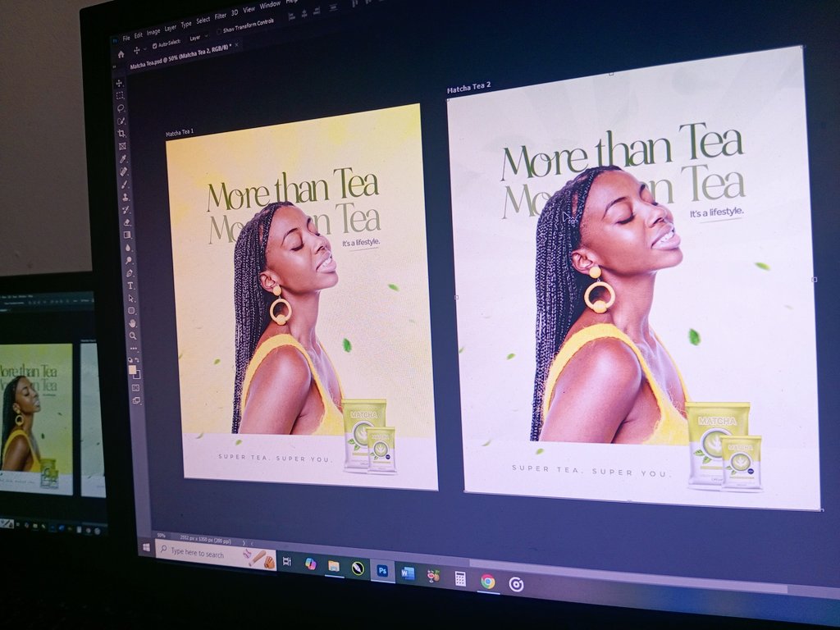Click the 50% zoom level field
The image size is (840, 630).
point(161,535)
